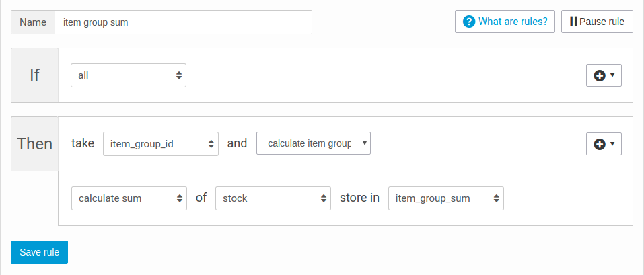Open the 'stock' field dropdown
The height and width of the screenshot is (275, 644).
pos(273,198)
